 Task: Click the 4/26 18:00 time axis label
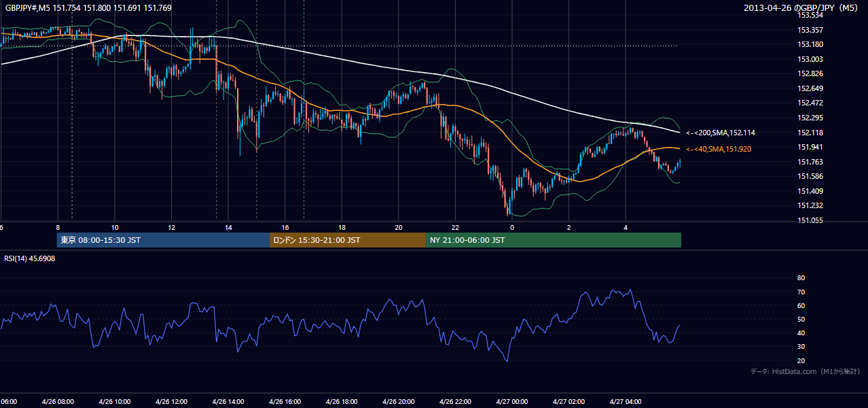click(341, 402)
